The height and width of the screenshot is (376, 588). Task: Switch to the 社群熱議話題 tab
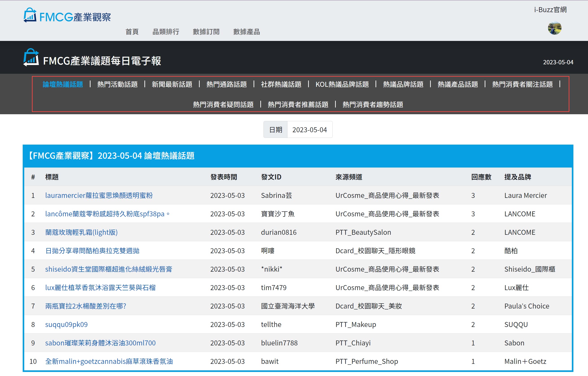(x=281, y=84)
